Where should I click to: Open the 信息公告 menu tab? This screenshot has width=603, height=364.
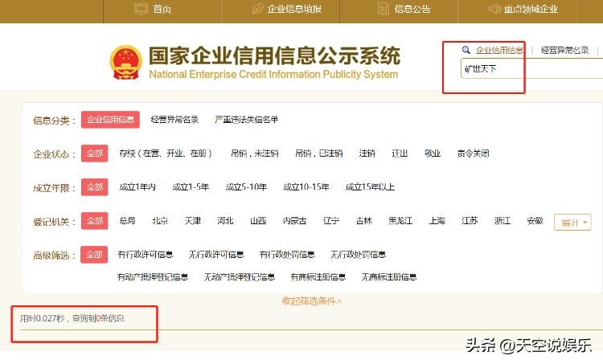(x=412, y=10)
